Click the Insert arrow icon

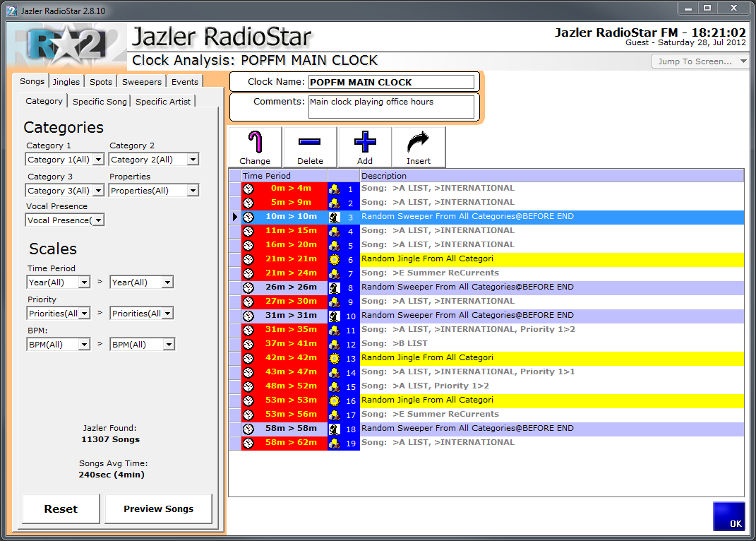click(x=418, y=142)
